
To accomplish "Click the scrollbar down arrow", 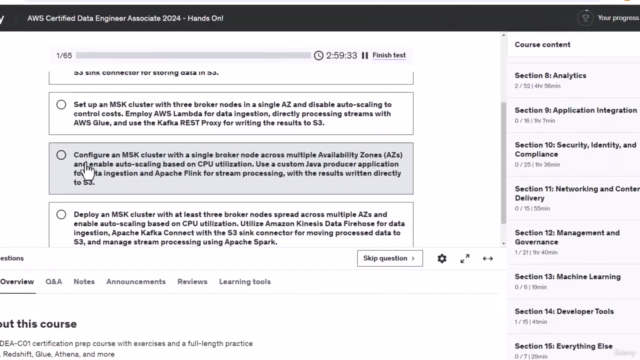I will point(503,244).
